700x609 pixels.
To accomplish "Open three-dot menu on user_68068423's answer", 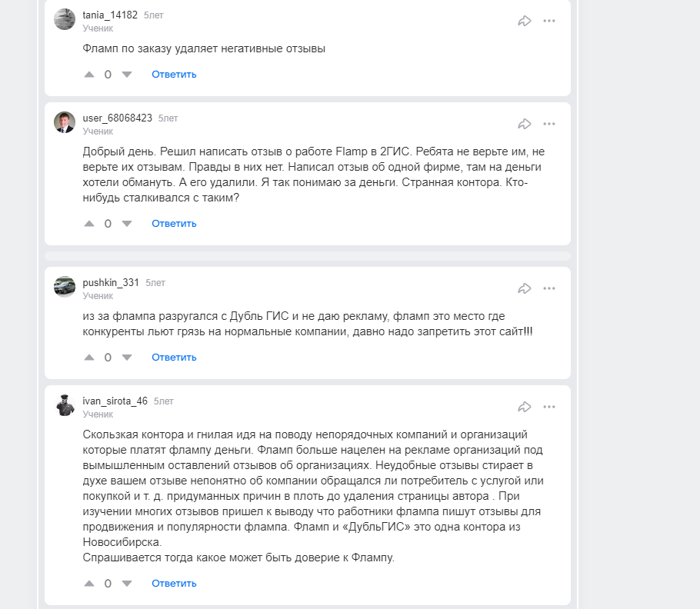I will pyautogui.click(x=549, y=124).
